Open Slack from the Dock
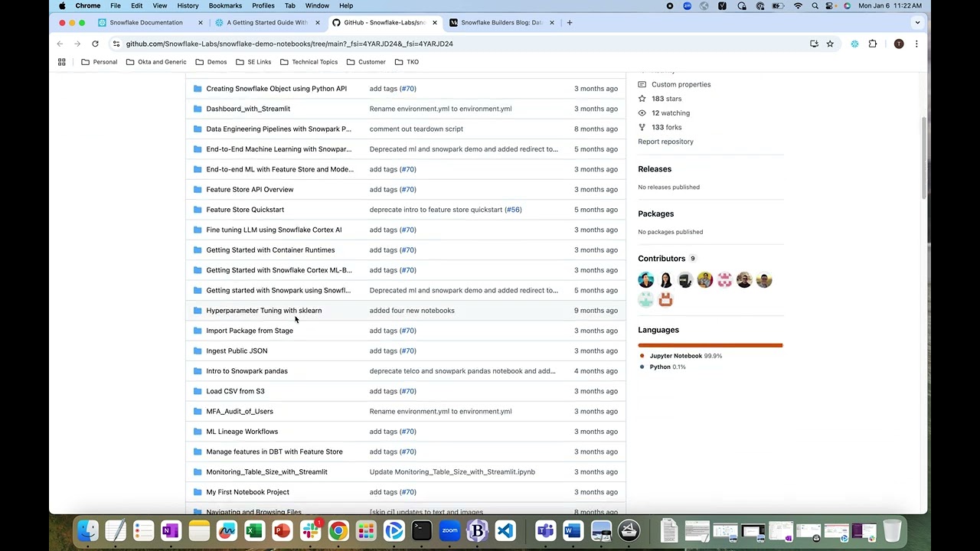 click(x=310, y=530)
